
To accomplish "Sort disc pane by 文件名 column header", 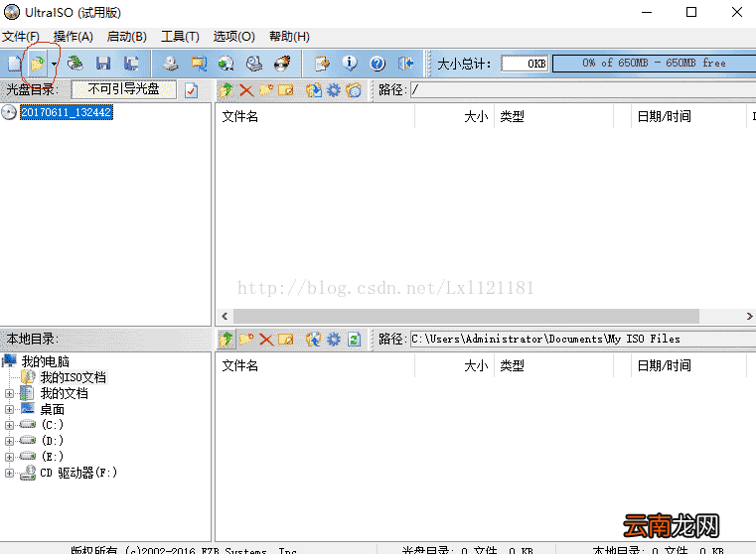I will click(x=315, y=116).
